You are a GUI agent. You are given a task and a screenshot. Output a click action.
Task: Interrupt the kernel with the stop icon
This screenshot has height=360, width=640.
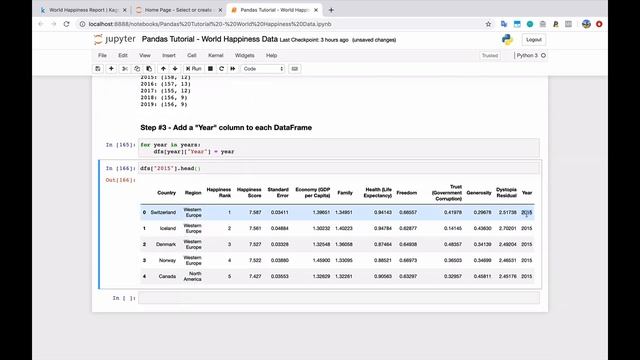(x=210, y=69)
